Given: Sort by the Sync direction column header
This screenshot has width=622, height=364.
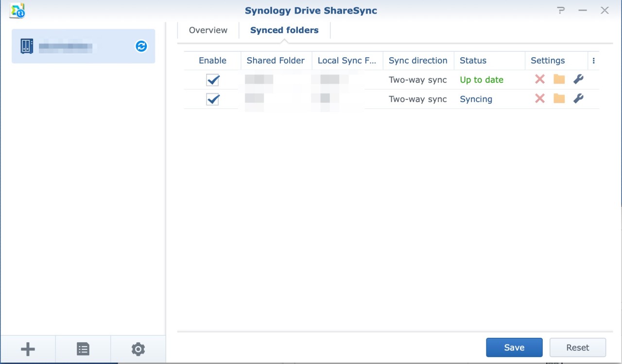Looking at the screenshot, I should [x=417, y=60].
